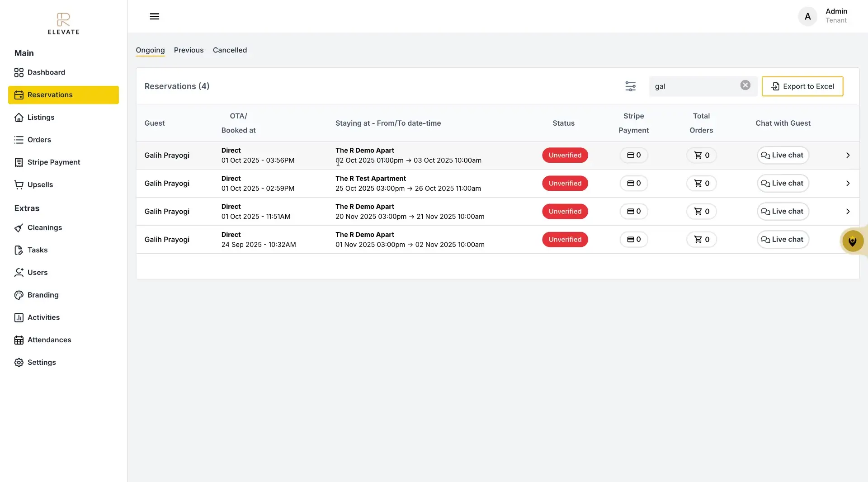Open the Cancelled reservations tab
Viewport: 868px width, 482px height.
(x=230, y=50)
